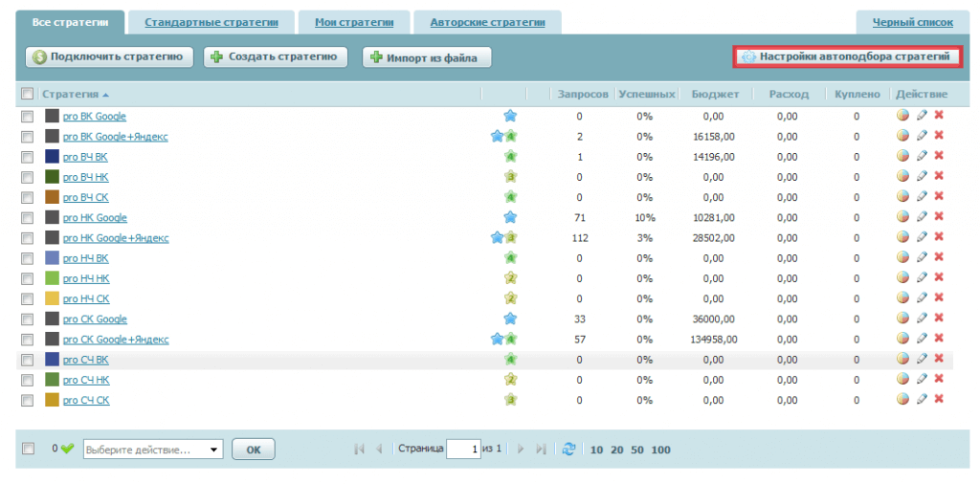Select the Все стратегии tab
The height and width of the screenshot is (484, 980).
coord(70,23)
